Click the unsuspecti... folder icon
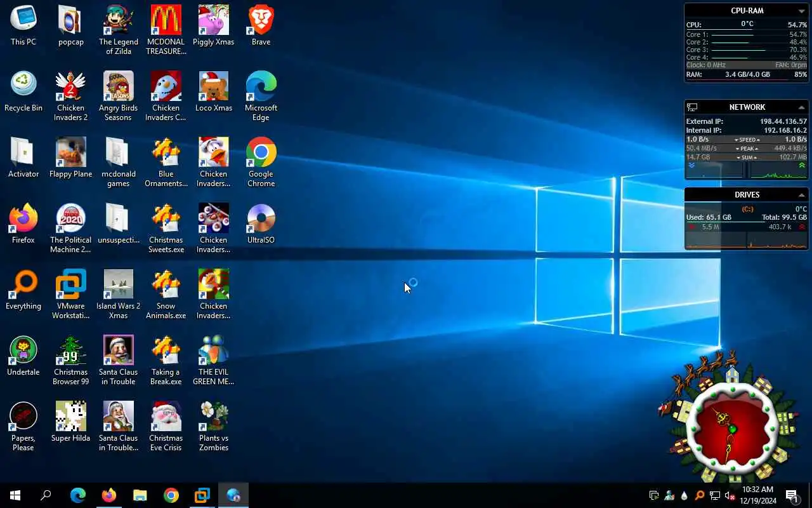Viewport: 812px width, 508px height. (x=118, y=224)
